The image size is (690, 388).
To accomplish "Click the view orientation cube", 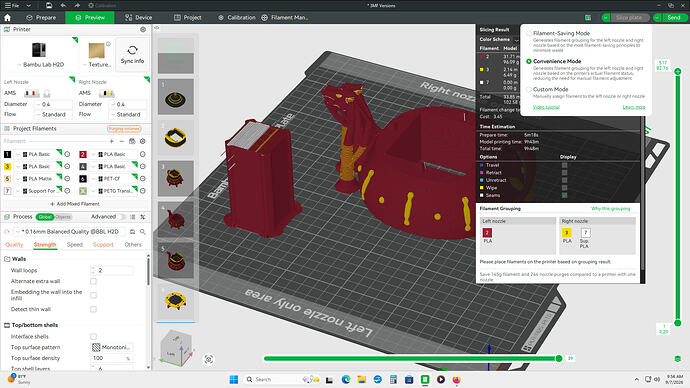I will 175,349.
